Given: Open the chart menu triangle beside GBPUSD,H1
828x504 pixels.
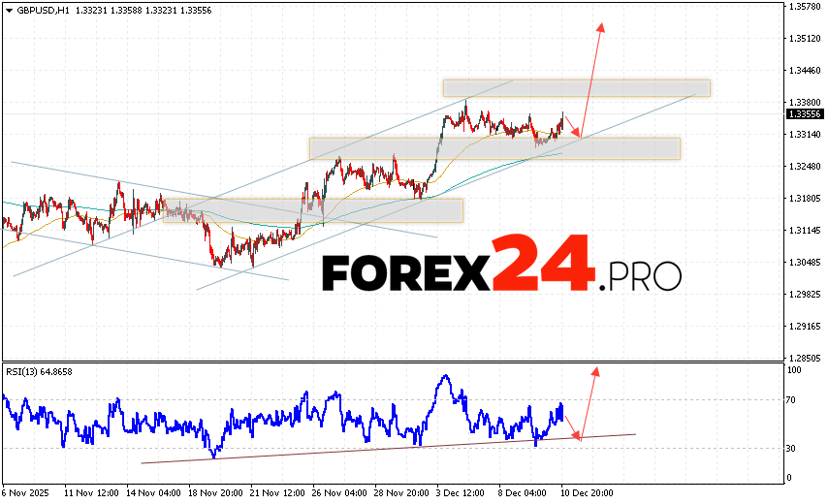Looking at the screenshot, I should click(x=9, y=11).
